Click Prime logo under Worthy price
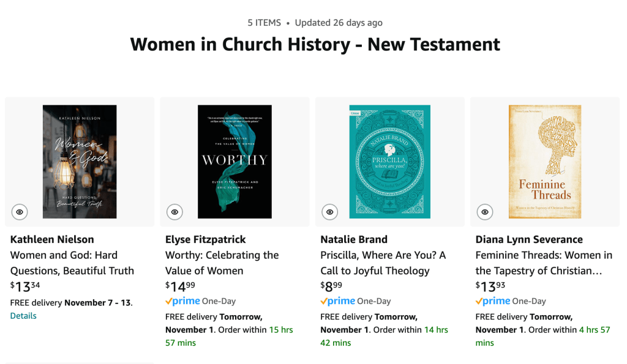627x364 pixels. point(182,301)
